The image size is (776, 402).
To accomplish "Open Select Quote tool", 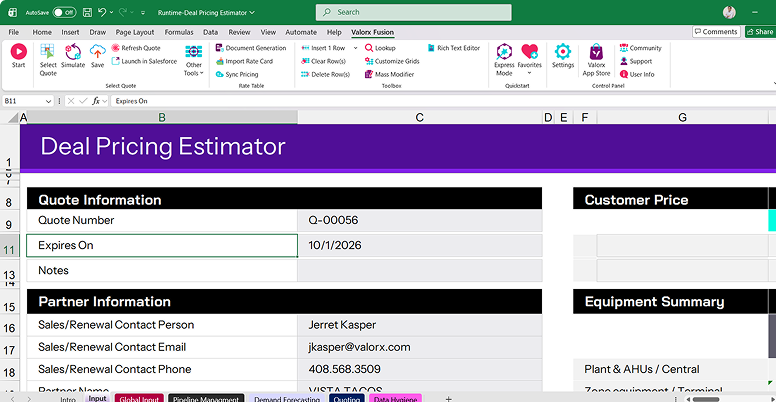I will click(x=48, y=59).
